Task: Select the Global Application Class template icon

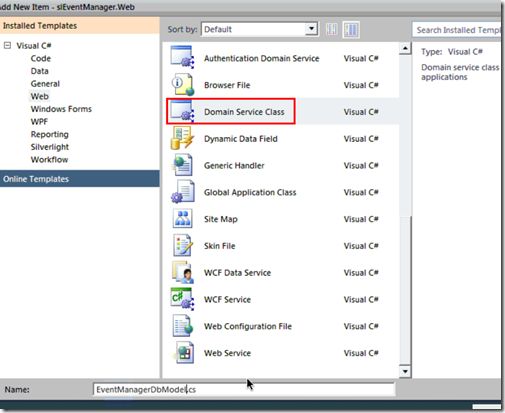Action: pyautogui.click(x=182, y=192)
